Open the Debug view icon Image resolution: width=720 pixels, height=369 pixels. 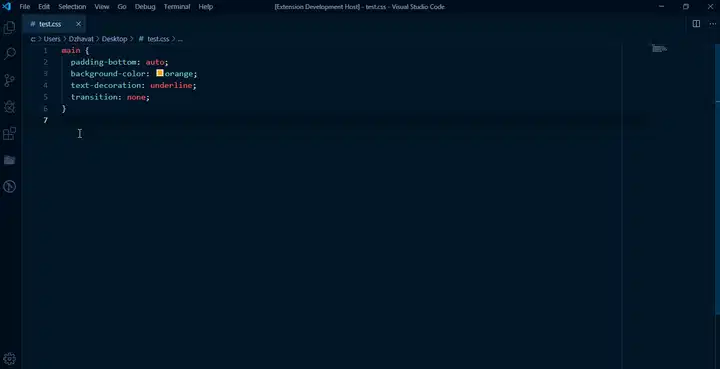(10, 107)
